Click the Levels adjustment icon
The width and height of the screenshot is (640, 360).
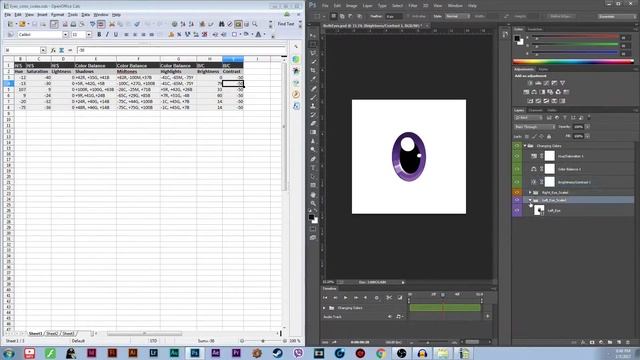pos(538,83)
